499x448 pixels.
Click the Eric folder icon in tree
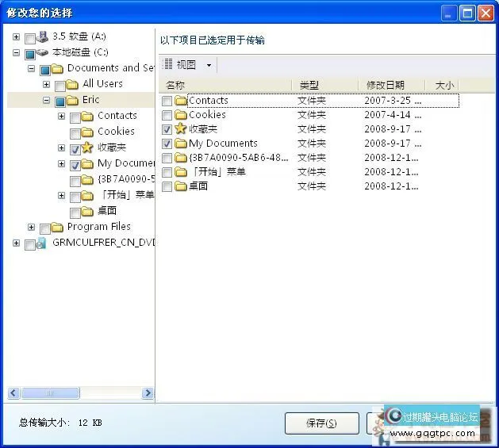(x=72, y=101)
